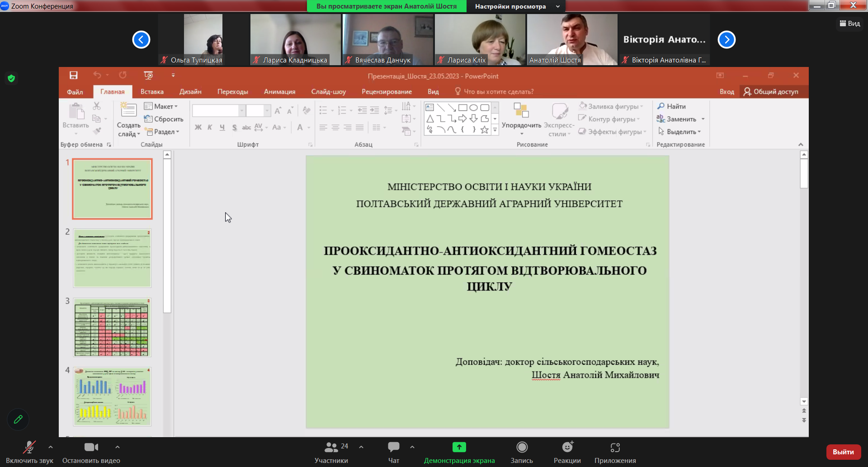Select the star shape in gallery

pos(484,130)
